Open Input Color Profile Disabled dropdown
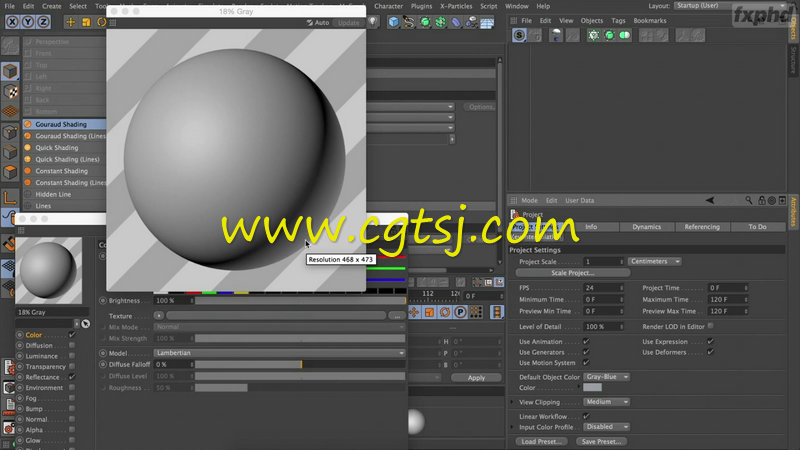Image resolution: width=800 pixels, height=450 pixels. 607,427
